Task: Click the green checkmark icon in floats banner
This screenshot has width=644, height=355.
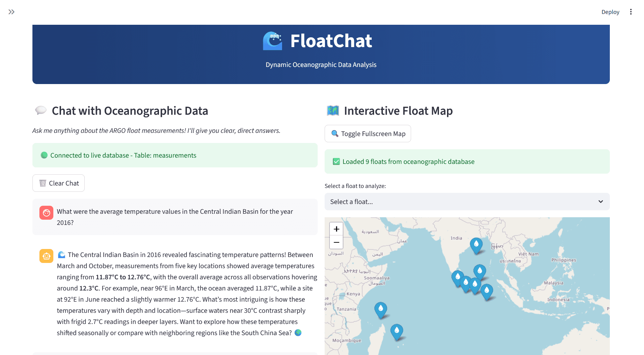Action: [x=336, y=161]
